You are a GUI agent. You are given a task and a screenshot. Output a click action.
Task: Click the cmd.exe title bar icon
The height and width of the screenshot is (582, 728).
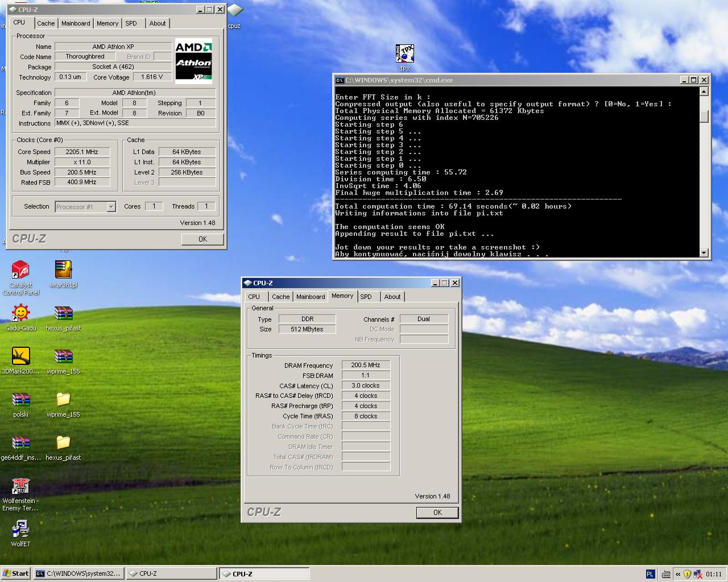pos(340,80)
